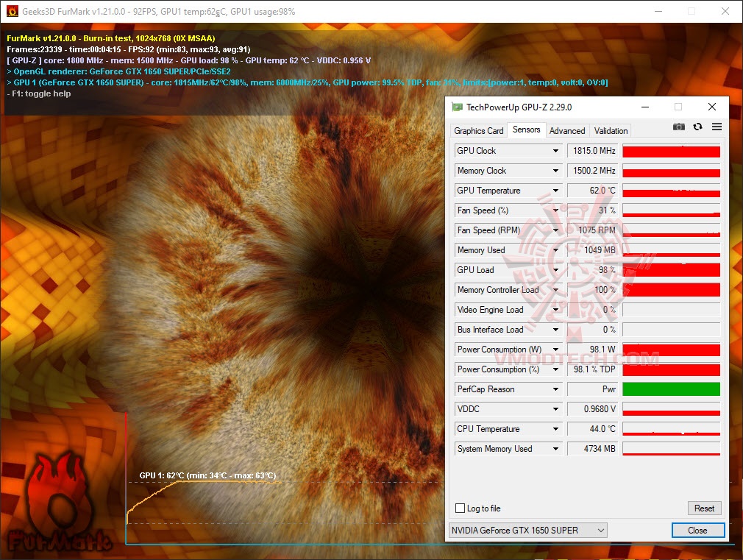Expand the GPU Load sensor dropdown

point(555,270)
